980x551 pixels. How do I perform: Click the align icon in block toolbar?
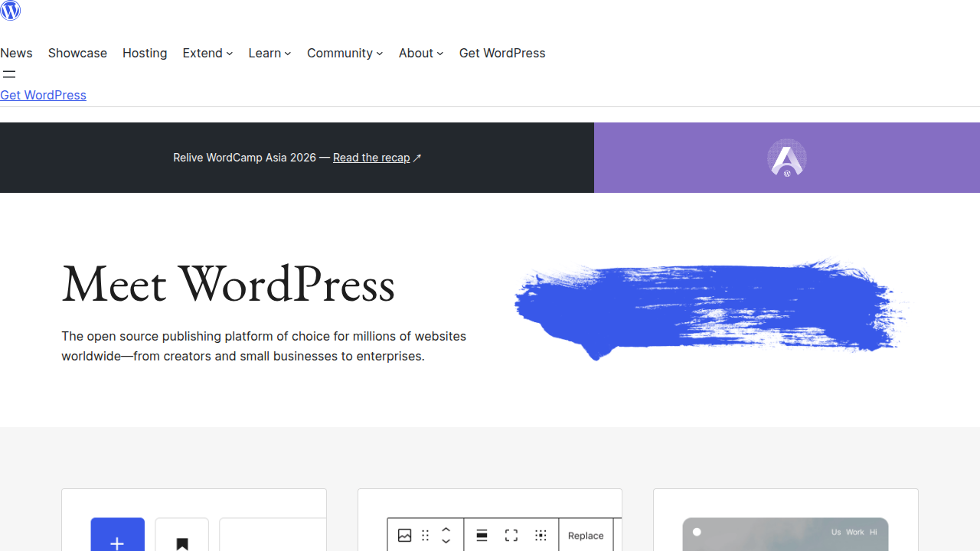pos(482,536)
